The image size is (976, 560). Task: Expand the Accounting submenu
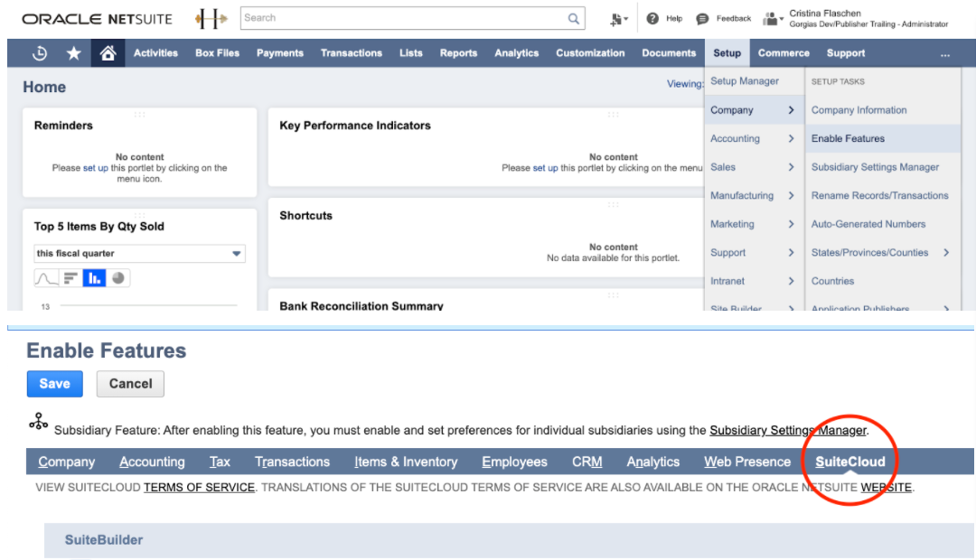click(x=754, y=139)
